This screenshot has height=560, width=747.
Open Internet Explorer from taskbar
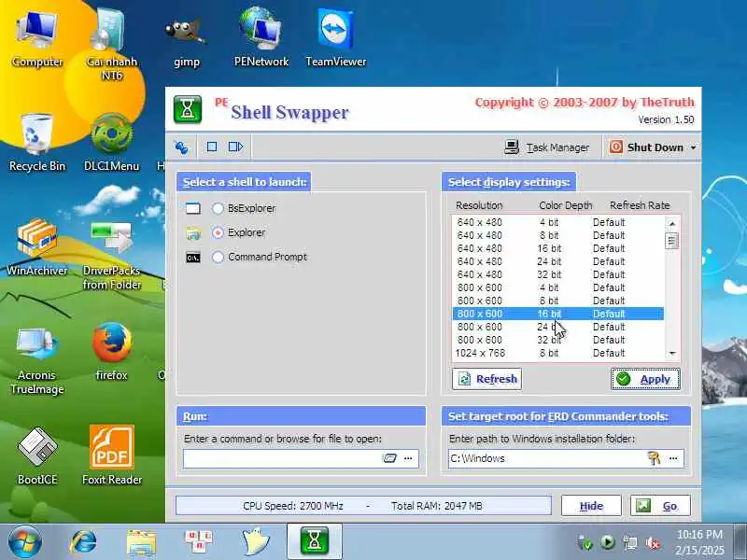point(83,542)
